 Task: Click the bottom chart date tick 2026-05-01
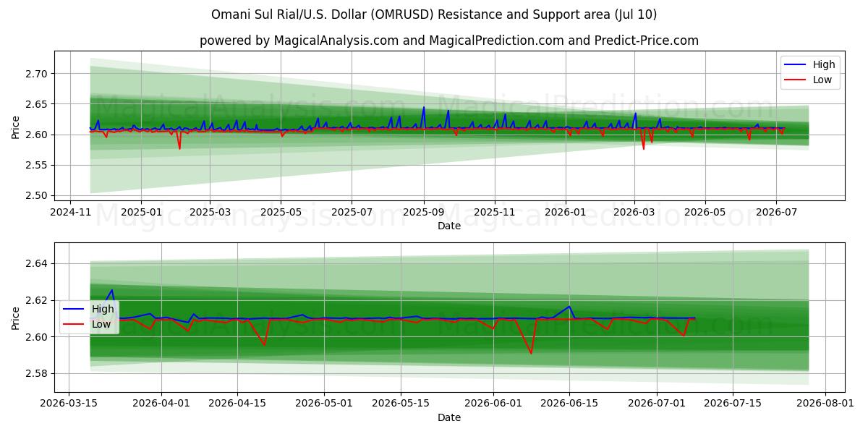click(x=325, y=404)
